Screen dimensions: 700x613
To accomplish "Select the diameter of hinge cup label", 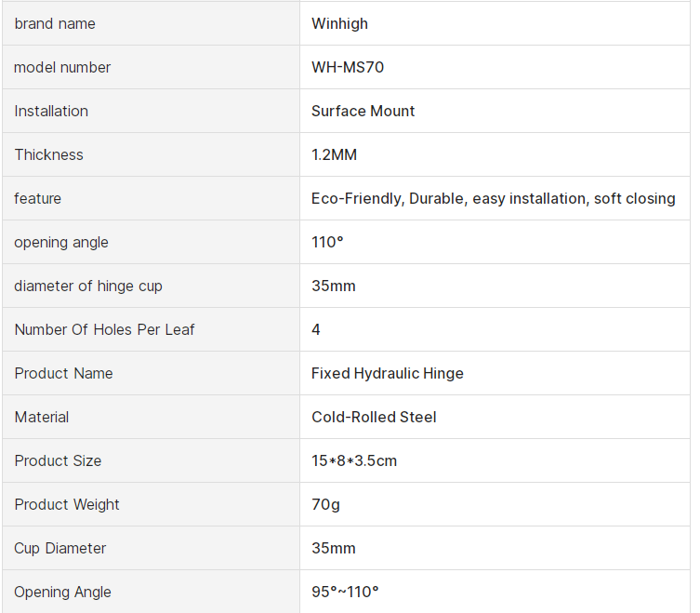I will tap(88, 286).
